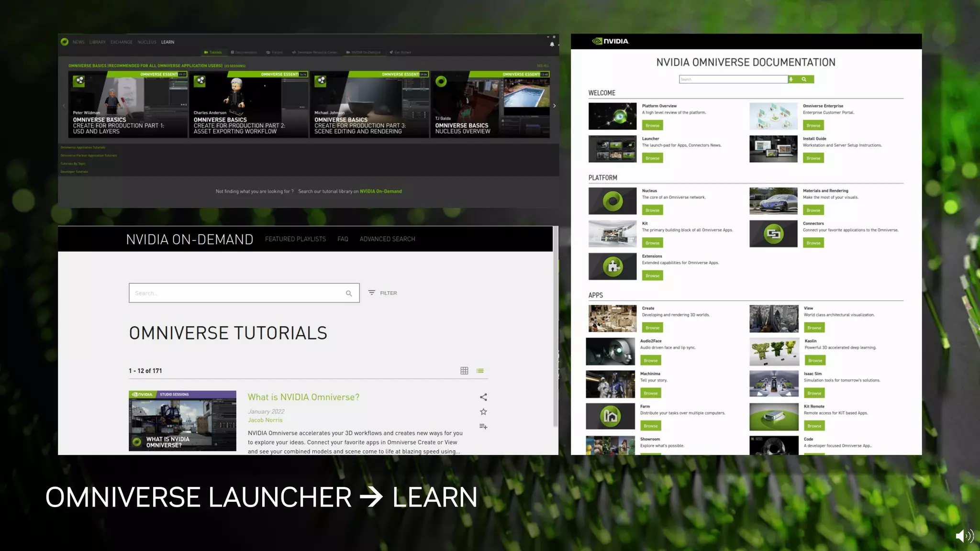This screenshot has width=980, height=551.
Task: Click the Tutorials tab icon in launcher
Action: (206, 53)
